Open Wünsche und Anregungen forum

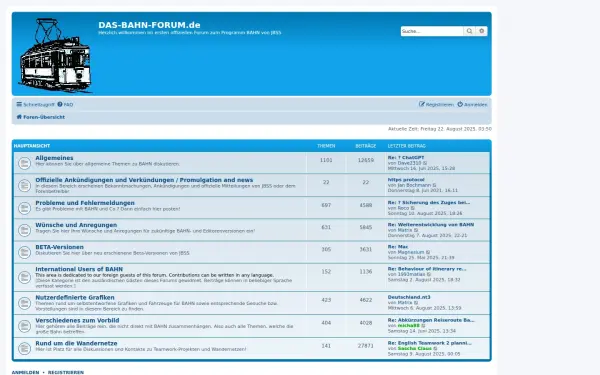tap(76, 225)
